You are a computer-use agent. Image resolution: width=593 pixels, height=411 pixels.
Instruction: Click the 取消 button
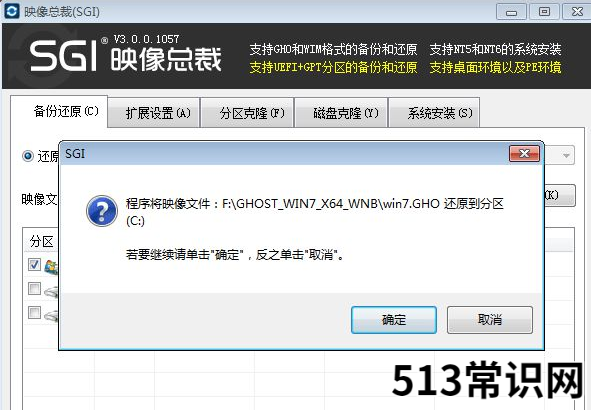[490, 320]
